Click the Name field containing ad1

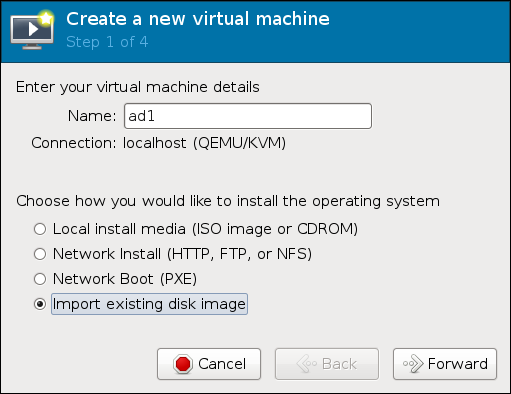tap(248, 116)
